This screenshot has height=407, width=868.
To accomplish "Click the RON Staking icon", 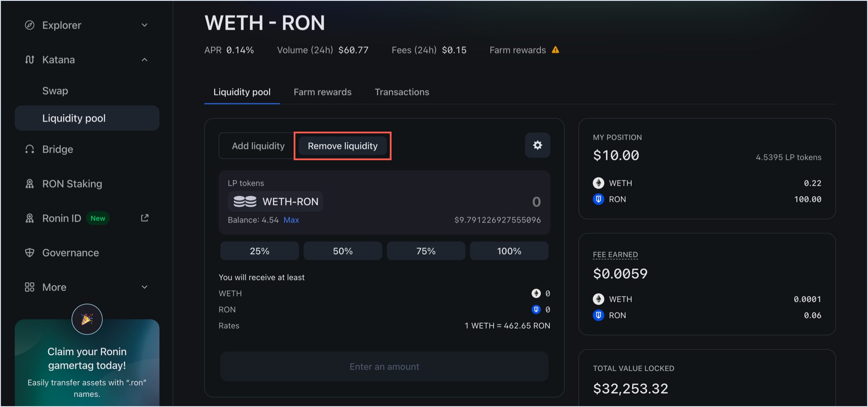I will [29, 184].
